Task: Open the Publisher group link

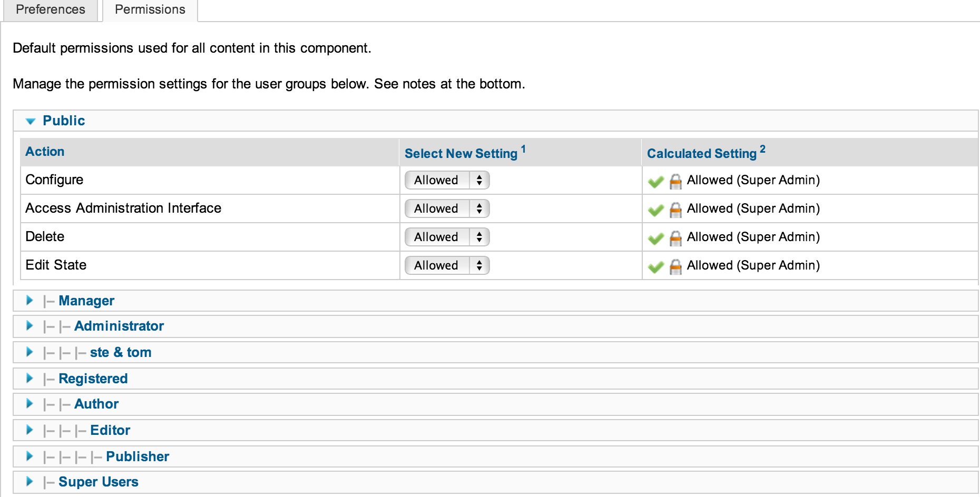Action: coord(138,456)
